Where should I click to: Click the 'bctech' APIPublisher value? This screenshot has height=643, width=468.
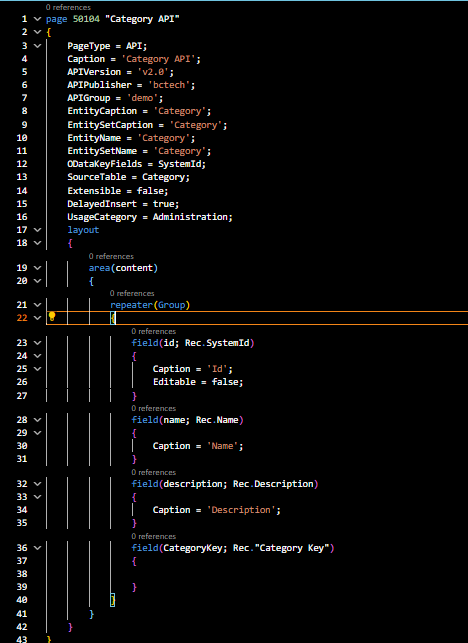point(169,85)
